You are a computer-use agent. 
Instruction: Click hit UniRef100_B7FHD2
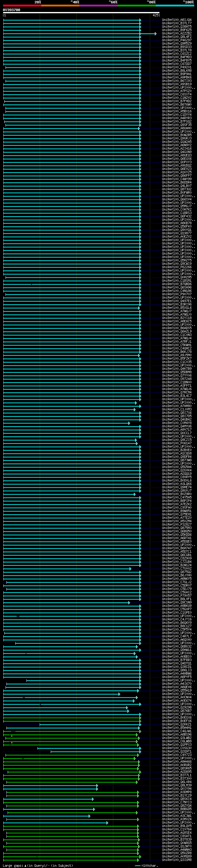[177, 101]
